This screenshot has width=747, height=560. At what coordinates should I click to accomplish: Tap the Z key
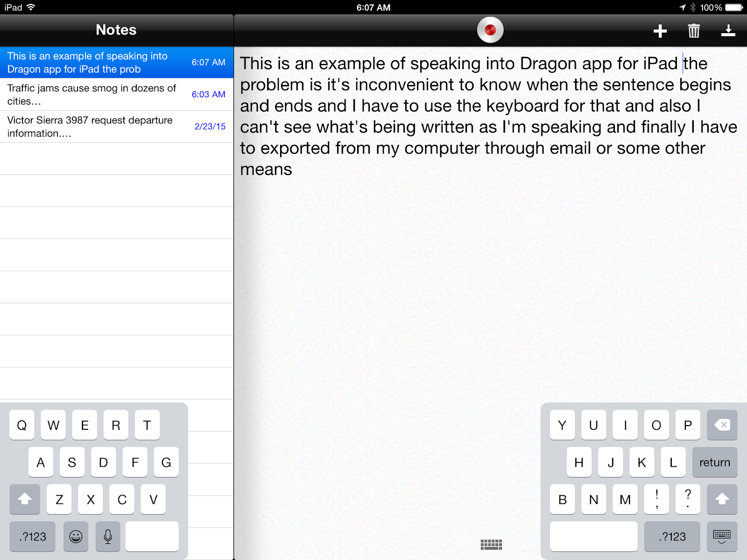[x=59, y=499]
